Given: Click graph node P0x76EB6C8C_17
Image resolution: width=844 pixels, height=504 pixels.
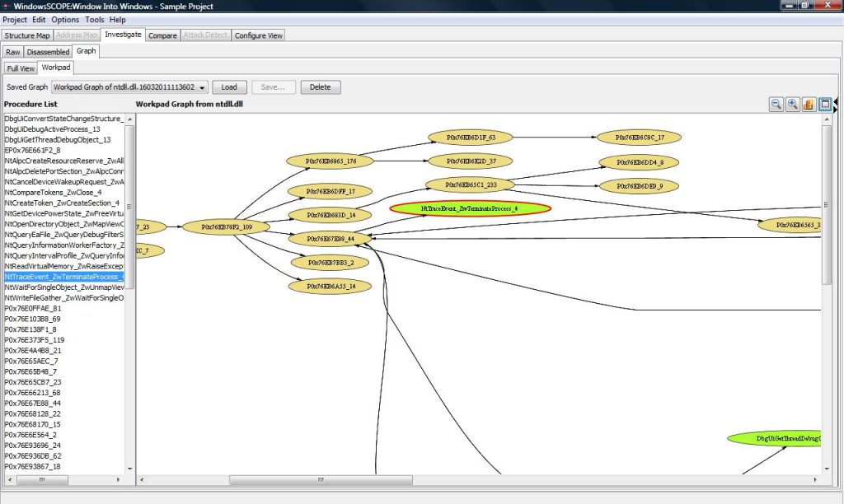Looking at the screenshot, I should click(640, 138).
